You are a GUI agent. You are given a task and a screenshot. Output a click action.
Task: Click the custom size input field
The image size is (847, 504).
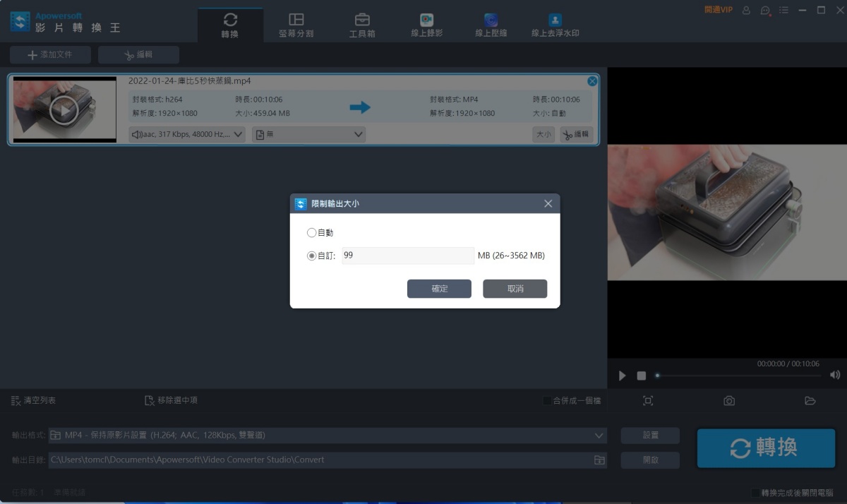coord(407,256)
